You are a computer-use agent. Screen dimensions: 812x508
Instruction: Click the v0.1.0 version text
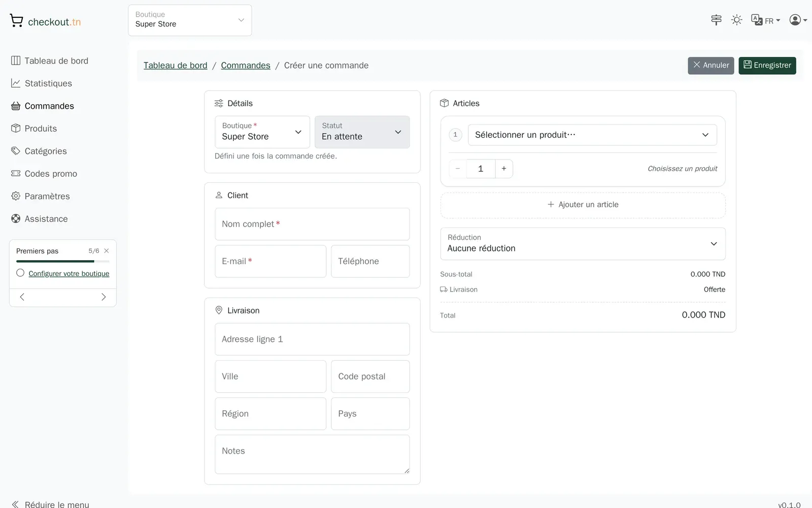click(789, 504)
